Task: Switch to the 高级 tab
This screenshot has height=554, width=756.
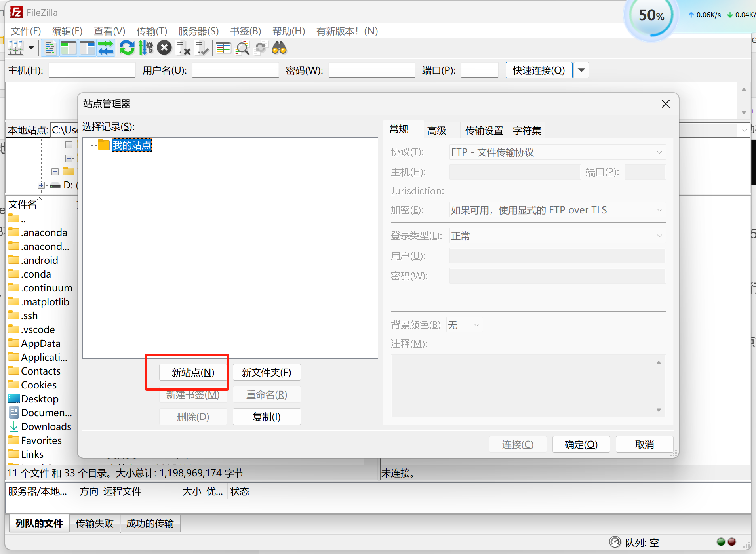Action: (437, 130)
